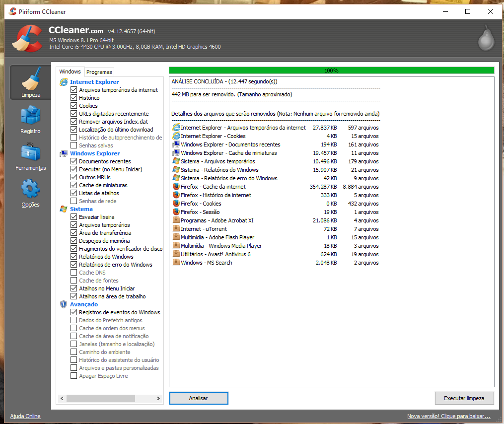Image resolution: width=504 pixels, height=424 pixels.
Task: Click Firefox icon beside Histórico da internet
Action: click(x=176, y=195)
